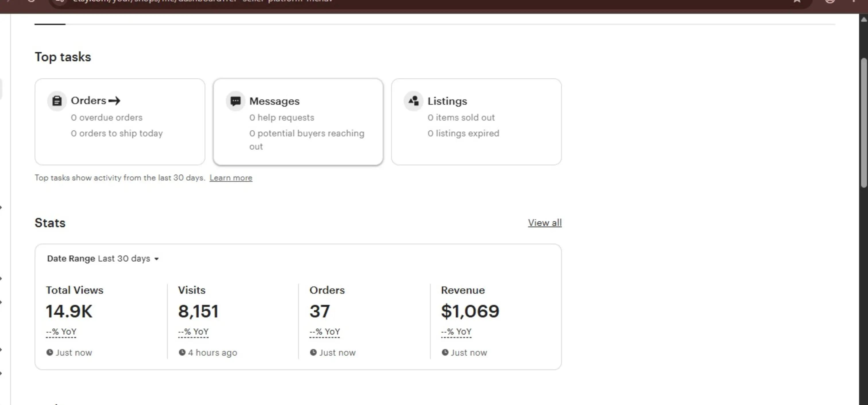Open the Messages task card heading
Viewport: 868px width, 405px height.
pos(274,101)
